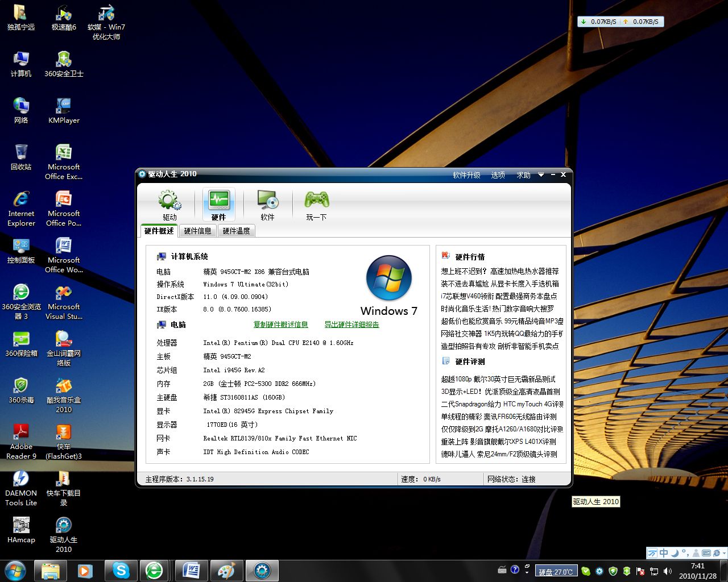This screenshot has width=728, height=582.
Task: Open review link about HTC myTouch 4G
Action: coord(502,404)
